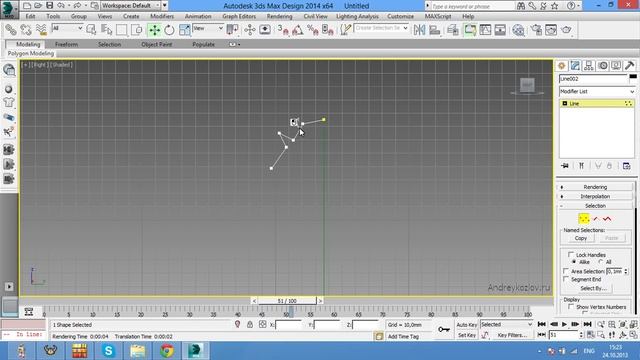Select the Alike radio button
The height and width of the screenshot is (360, 640).
pos(574,262)
